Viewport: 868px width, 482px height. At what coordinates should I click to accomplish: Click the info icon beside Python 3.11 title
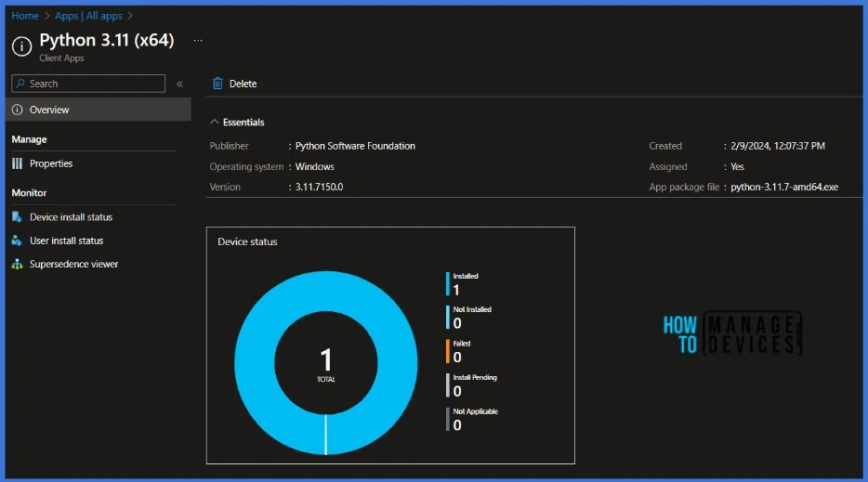21,46
